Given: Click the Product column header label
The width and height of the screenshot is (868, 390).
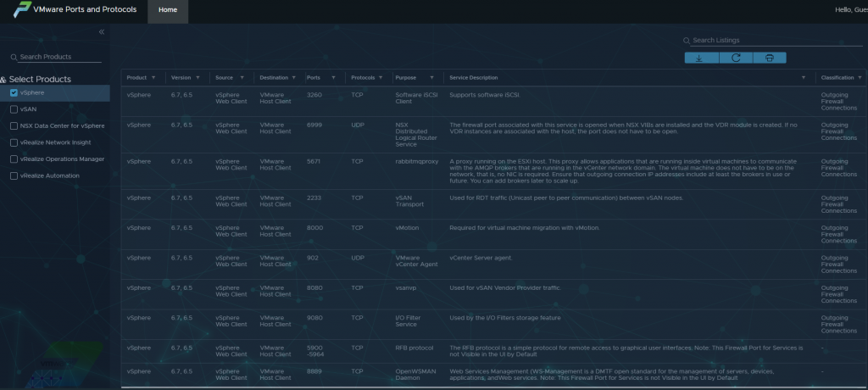Looking at the screenshot, I should (x=136, y=77).
